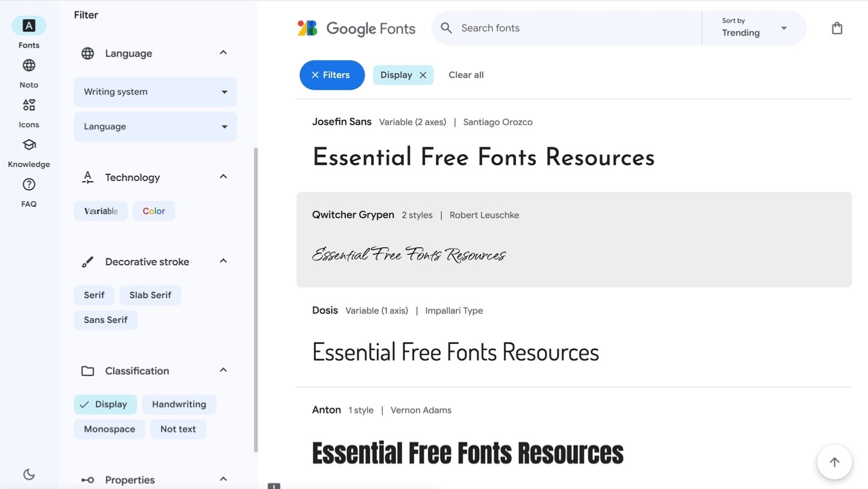The height and width of the screenshot is (489, 868).
Task: Open the Anton font name
Action: 327,410
